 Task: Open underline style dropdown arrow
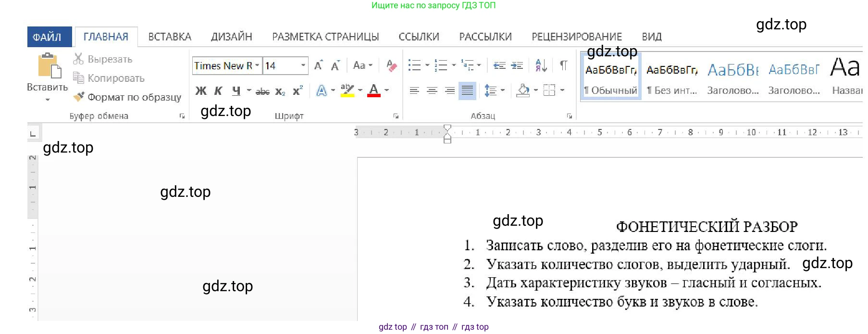(x=248, y=90)
